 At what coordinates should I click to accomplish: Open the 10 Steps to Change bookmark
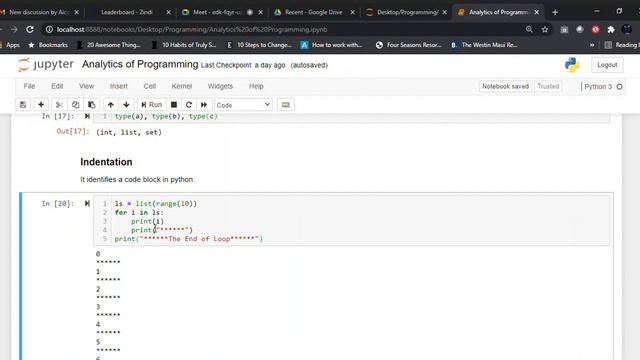259,45
